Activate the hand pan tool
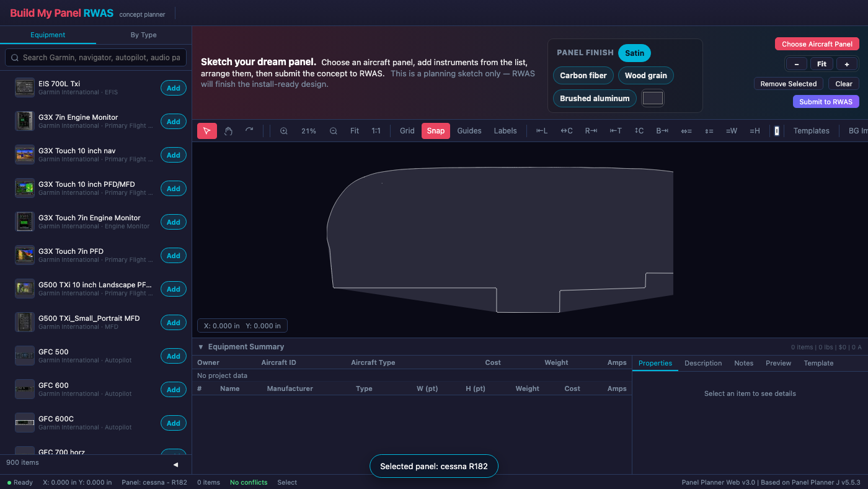The height and width of the screenshot is (489, 868). [228, 131]
